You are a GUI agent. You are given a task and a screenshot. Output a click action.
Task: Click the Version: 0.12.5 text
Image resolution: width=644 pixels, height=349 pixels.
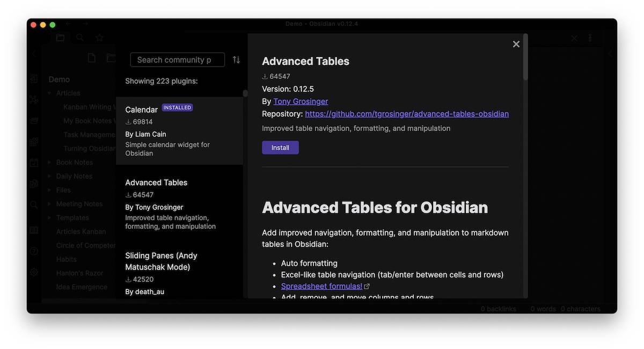[x=288, y=89]
